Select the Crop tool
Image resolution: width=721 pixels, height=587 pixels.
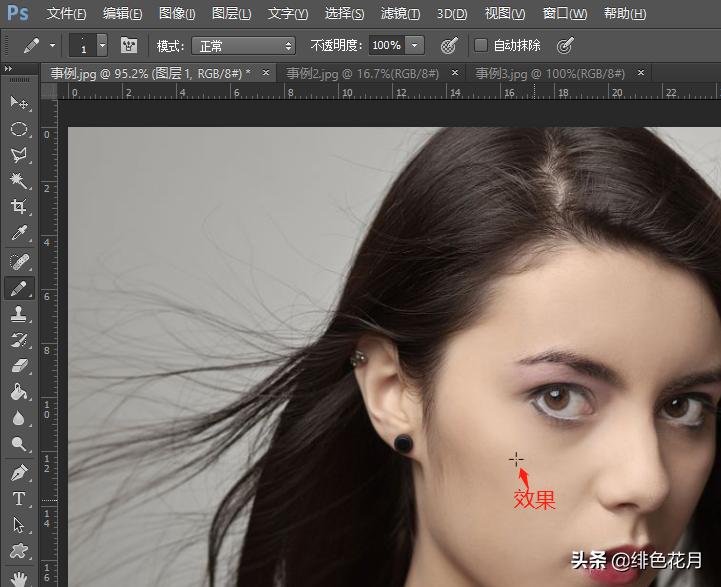[19, 207]
